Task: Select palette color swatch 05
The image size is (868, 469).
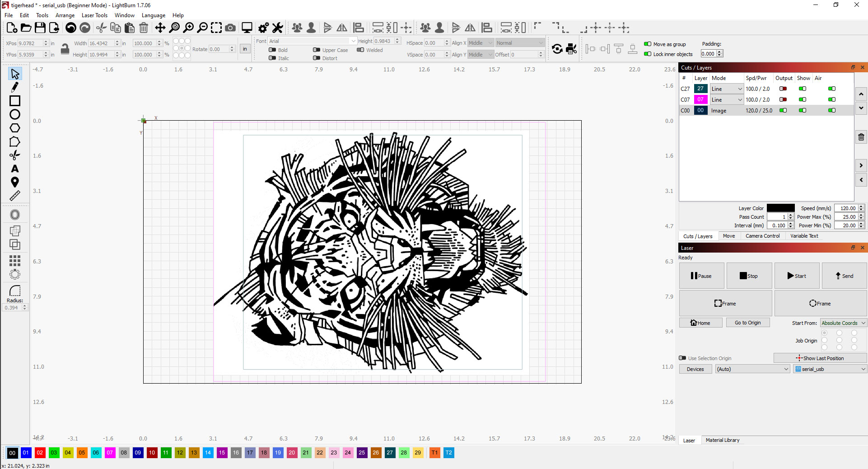Action: click(82, 452)
